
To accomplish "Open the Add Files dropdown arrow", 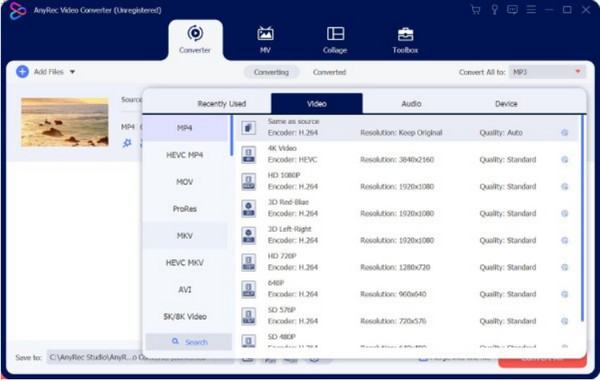I will 72,72.
